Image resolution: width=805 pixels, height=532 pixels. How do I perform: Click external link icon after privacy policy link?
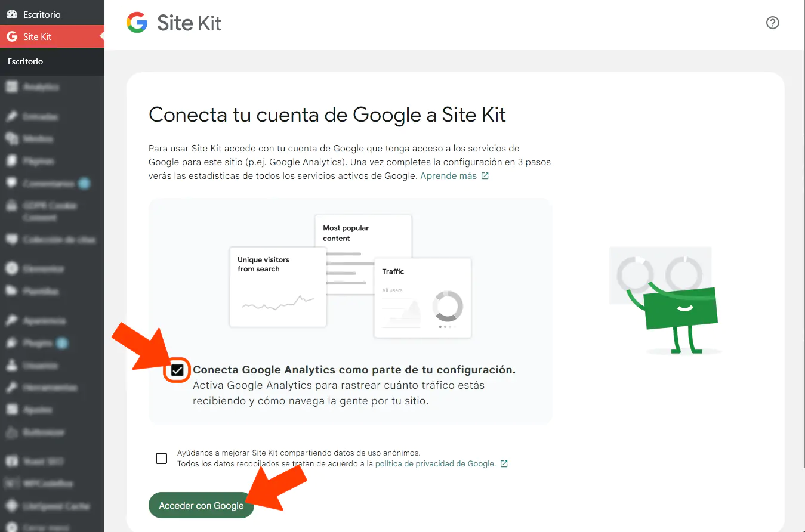[x=504, y=463]
